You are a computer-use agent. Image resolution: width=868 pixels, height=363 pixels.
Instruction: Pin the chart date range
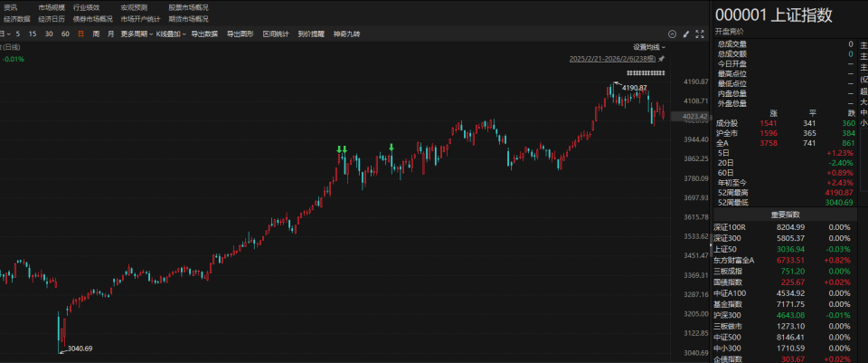pyautogui.click(x=661, y=59)
